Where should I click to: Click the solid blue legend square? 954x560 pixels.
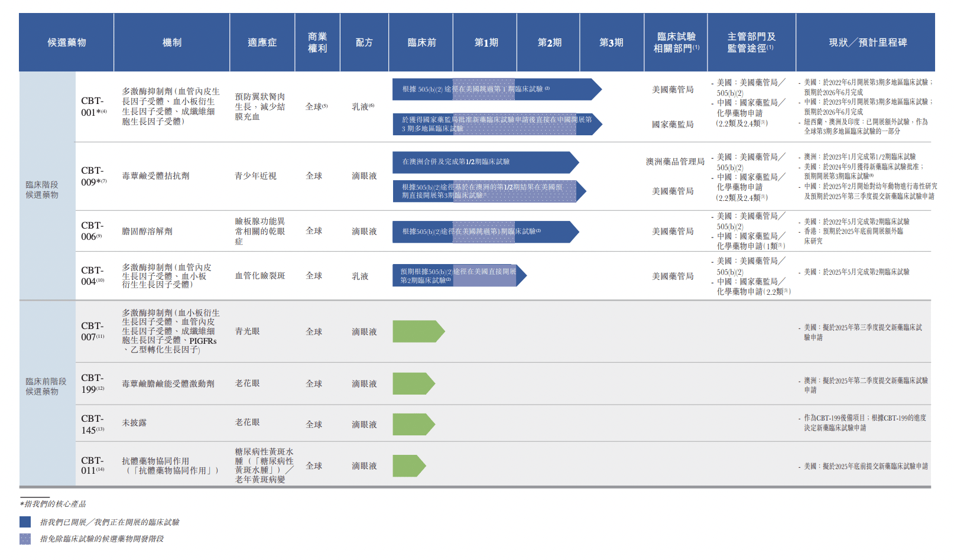[25, 522]
